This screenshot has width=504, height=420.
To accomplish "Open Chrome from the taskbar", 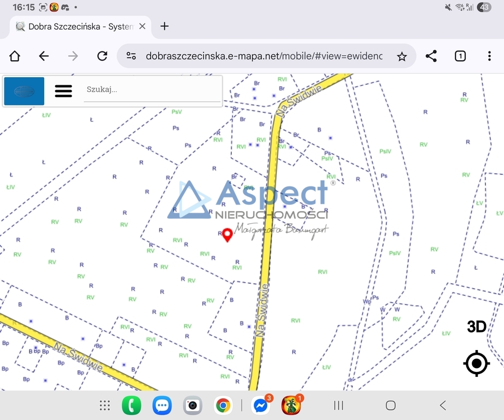I will click(223, 405).
